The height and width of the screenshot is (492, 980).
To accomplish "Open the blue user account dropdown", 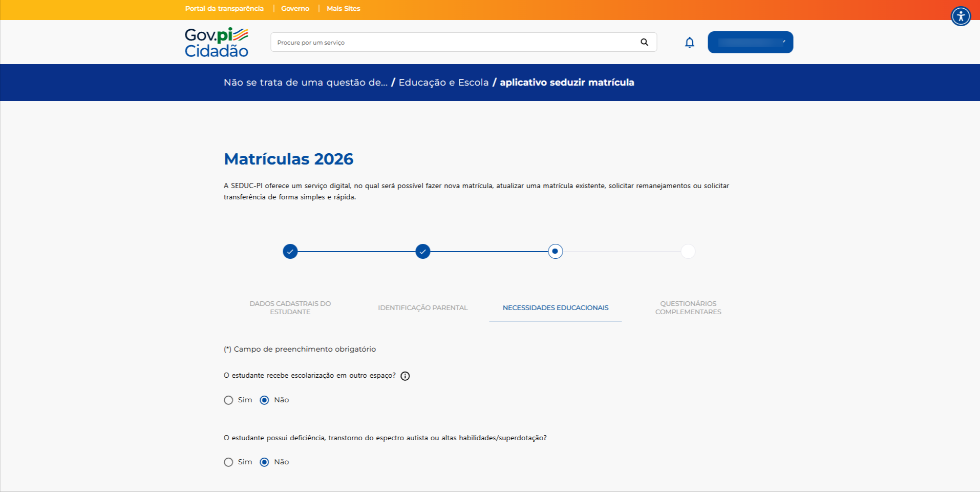I will point(750,43).
